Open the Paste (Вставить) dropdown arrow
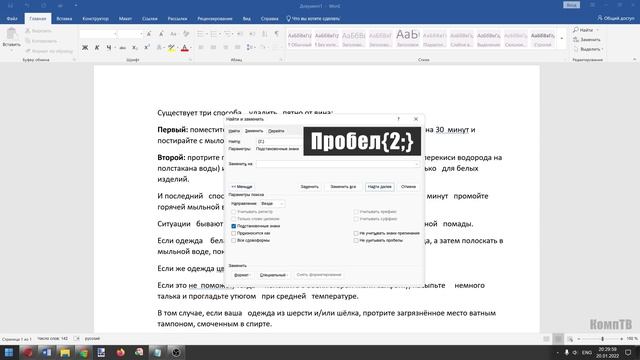This screenshot has height=360, width=640. pyautogui.click(x=11, y=50)
